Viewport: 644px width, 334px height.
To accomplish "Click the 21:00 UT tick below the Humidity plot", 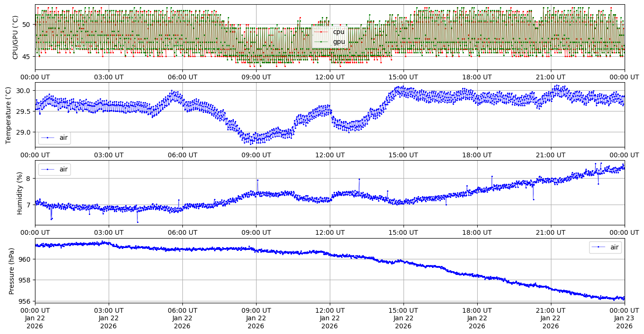I will pos(550,232).
